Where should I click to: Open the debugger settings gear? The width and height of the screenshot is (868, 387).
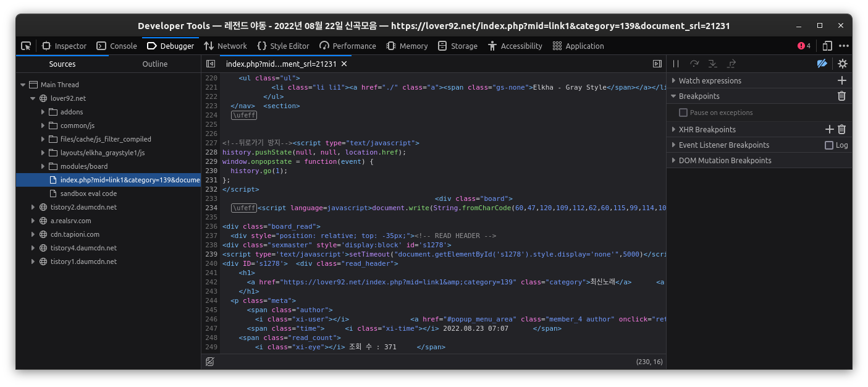point(841,64)
